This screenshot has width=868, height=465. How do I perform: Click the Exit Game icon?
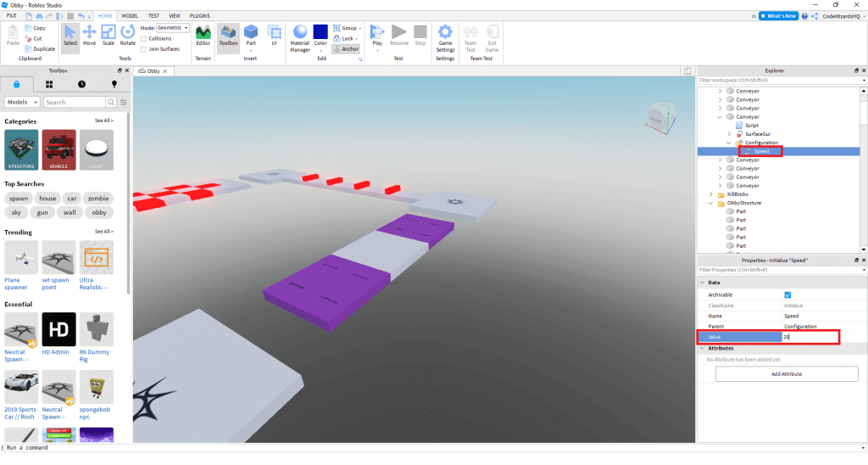click(x=492, y=39)
